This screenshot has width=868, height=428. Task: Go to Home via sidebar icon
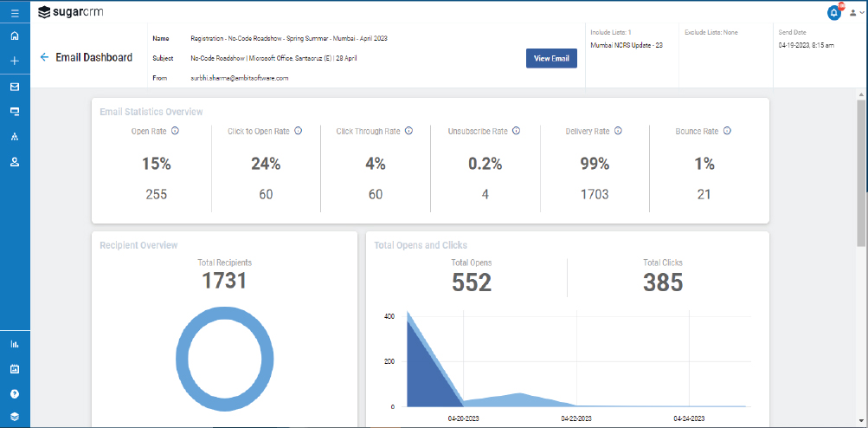tap(15, 36)
